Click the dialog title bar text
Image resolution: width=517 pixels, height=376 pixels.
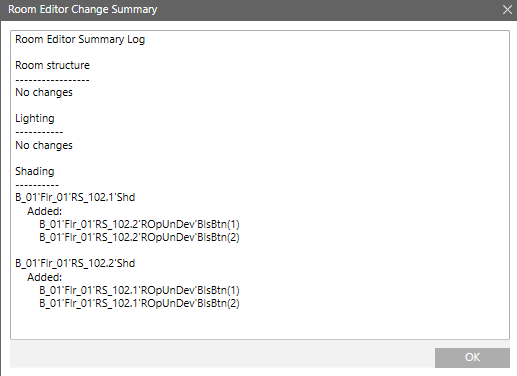(x=82, y=9)
